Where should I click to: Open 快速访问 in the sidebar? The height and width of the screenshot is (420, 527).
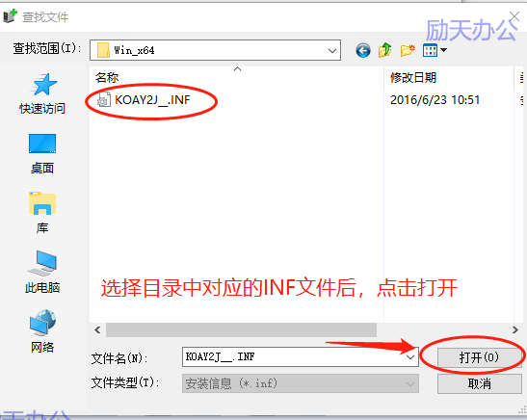point(42,93)
